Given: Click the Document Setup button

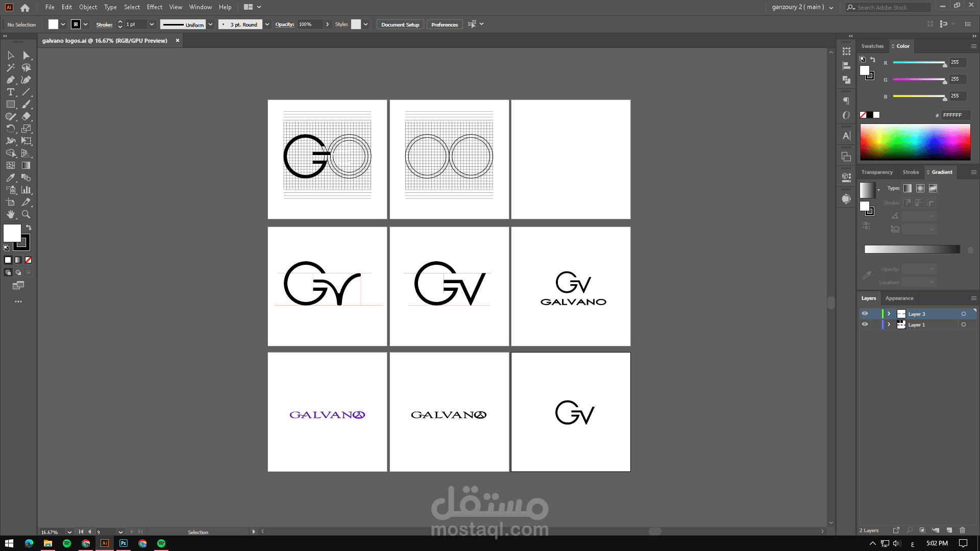Looking at the screenshot, I should point(400,24).
